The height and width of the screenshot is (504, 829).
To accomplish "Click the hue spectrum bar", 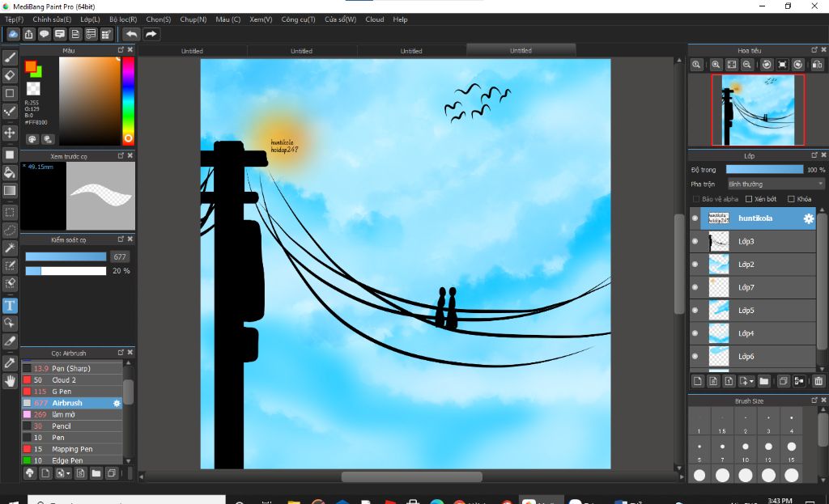I will click(x=128, y=101).
